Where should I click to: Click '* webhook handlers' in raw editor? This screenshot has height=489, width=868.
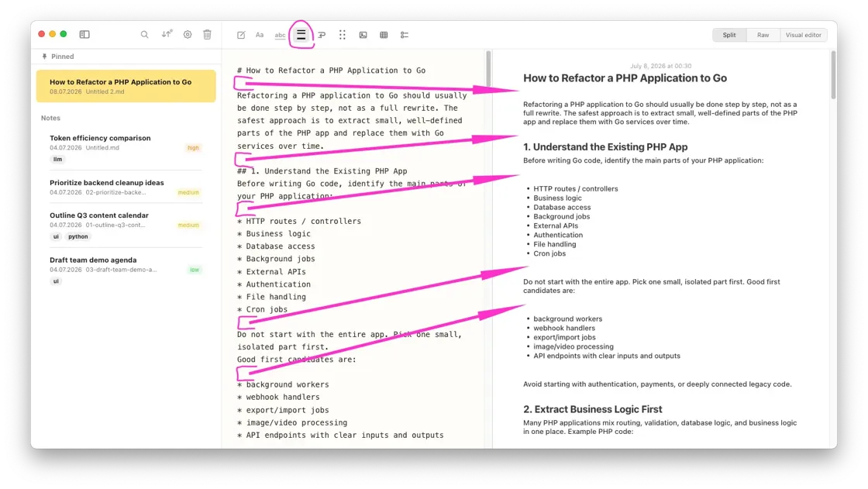point(278,397)
